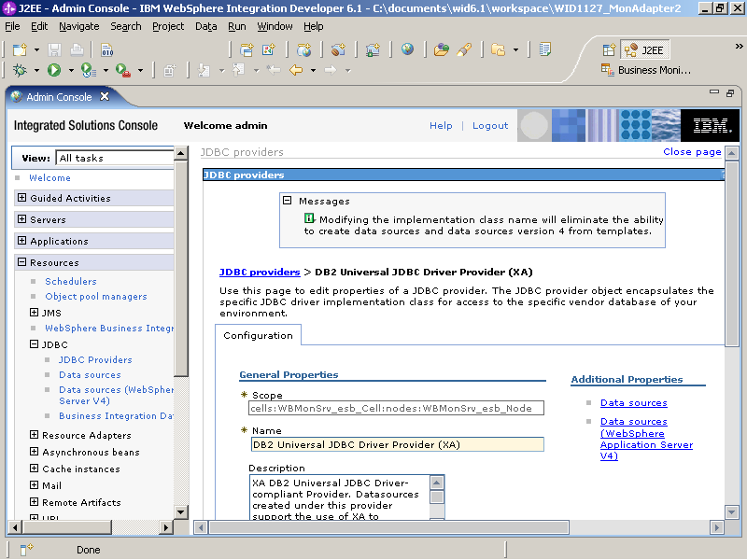Open Schedulers in navigation tree
The width and height of the screenshot is (747, 560).
(x=71, y=282)
